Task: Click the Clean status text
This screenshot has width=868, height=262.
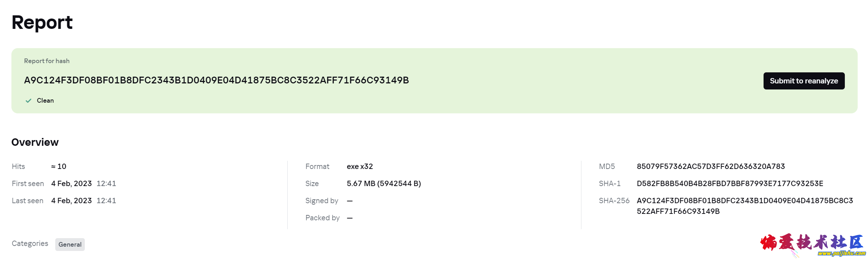Action: pyautogui.click(x=45, y=101)
